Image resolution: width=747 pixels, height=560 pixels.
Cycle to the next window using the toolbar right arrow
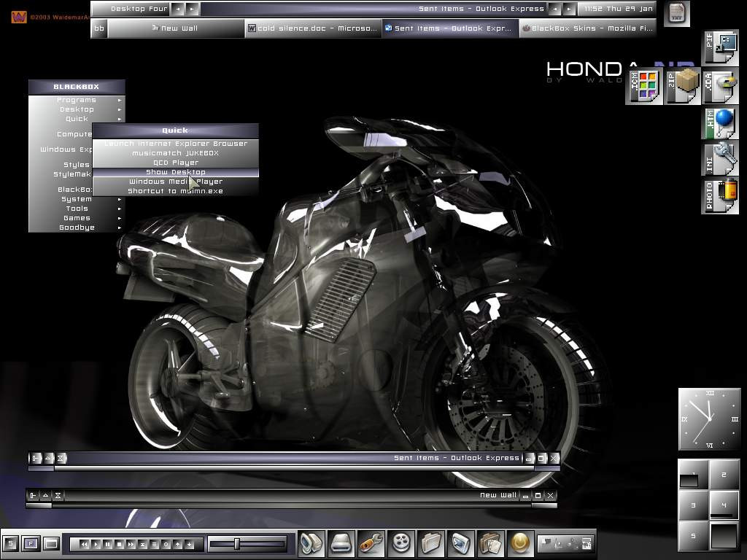[569, 9]
